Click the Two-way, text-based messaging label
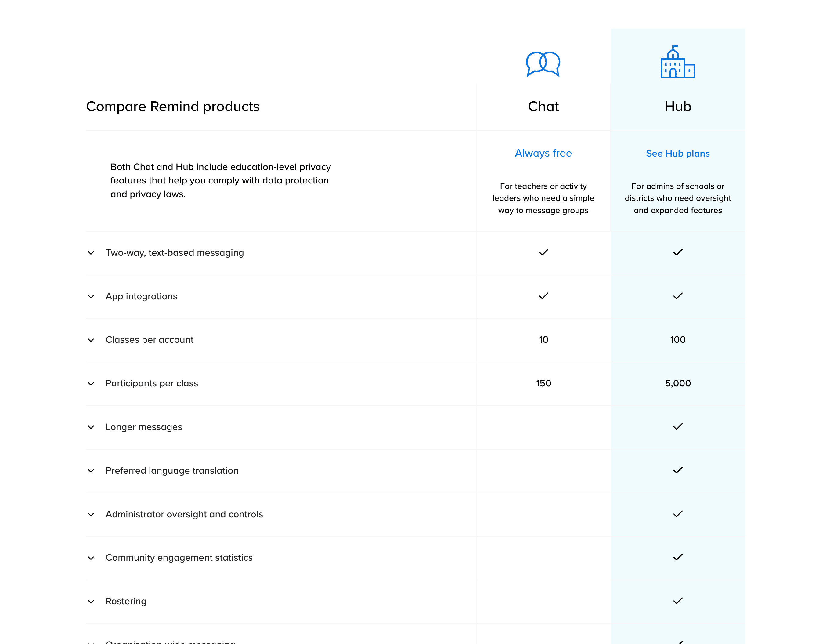The height and width of the screenshot is (644, 830). point(175,253)
